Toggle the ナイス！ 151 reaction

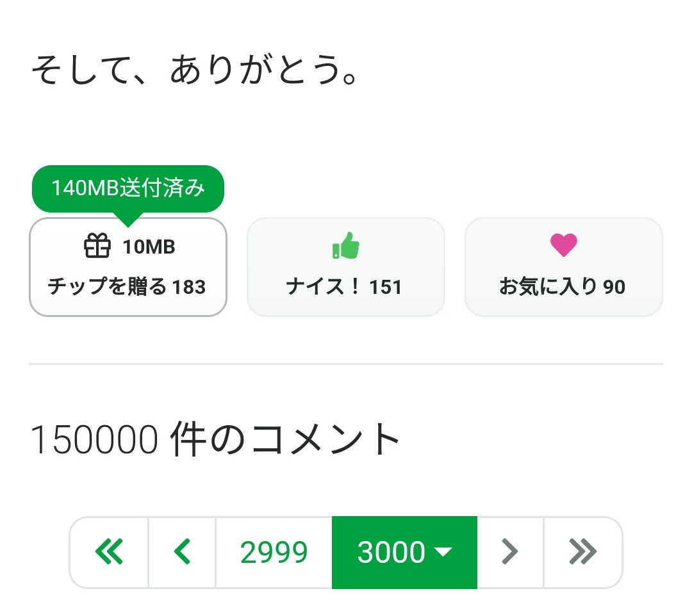pos(346,268)
